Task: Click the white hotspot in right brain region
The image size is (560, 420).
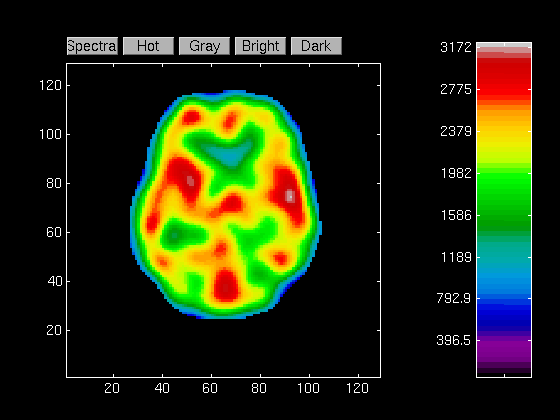Action: pos(290,196)
